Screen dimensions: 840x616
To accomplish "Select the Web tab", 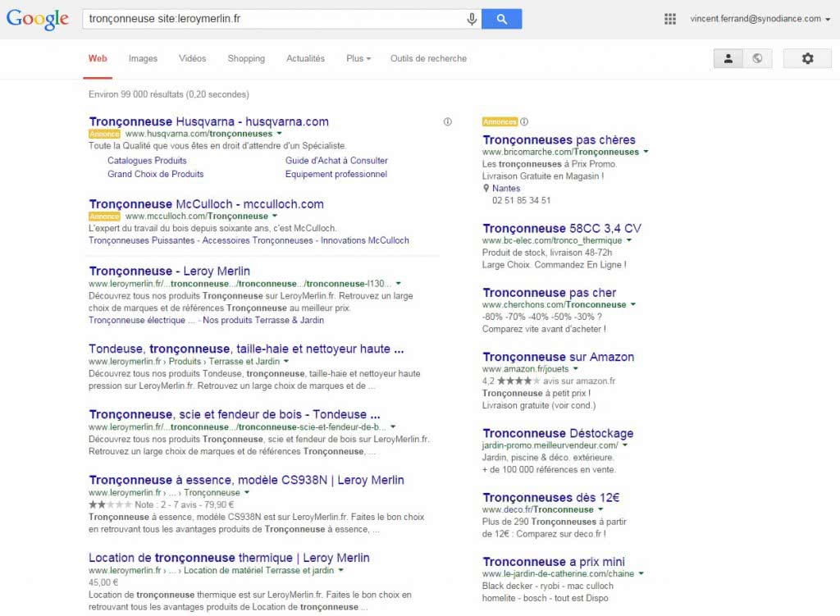I will point(98,58).
